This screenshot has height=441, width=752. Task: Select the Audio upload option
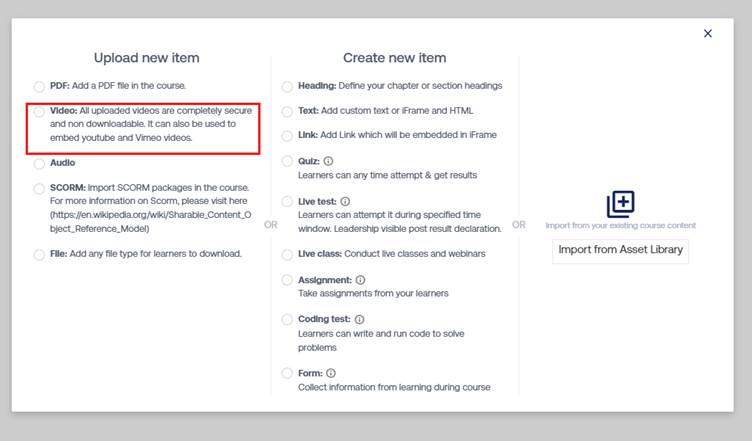pyautogui.click(x=39, y=163)
